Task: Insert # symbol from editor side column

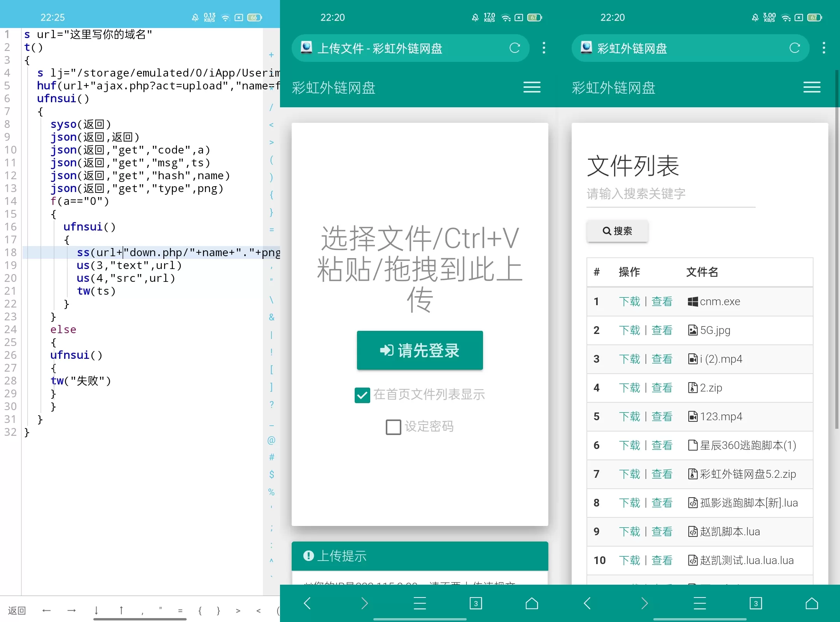Action: 271,457
